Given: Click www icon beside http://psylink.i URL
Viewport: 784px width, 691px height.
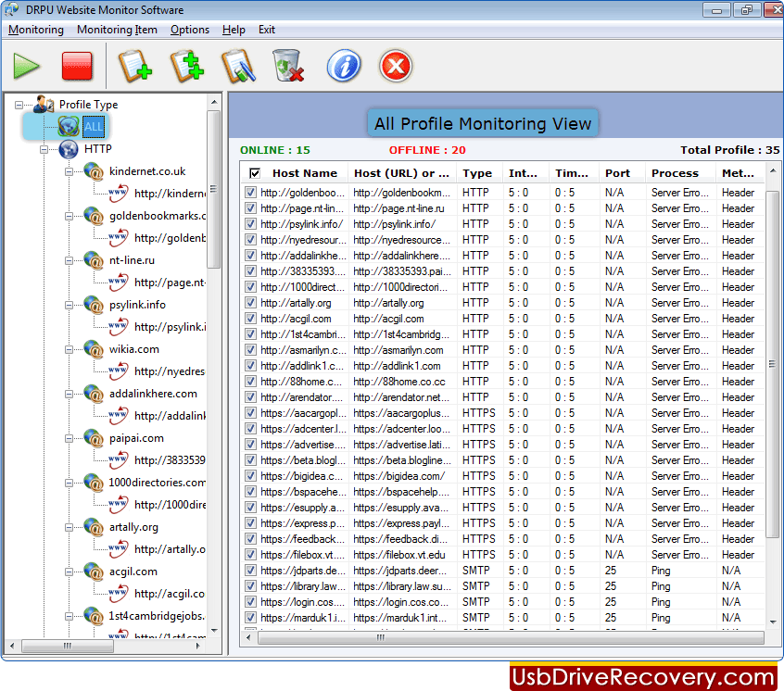Looking at the screenshot, I should (x=119, y=327).
